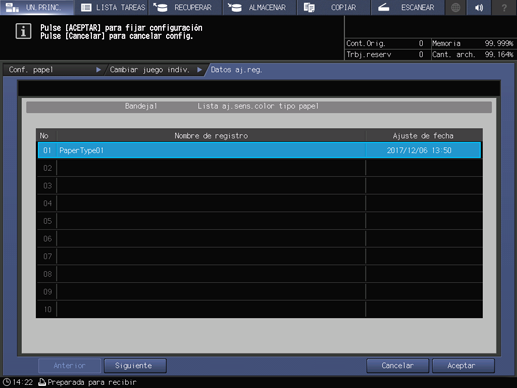The height and width of the screenshot is (388, 517).
Task: Click the scanner icon in ESCANEAR
Action: click(x=384, y=7)
